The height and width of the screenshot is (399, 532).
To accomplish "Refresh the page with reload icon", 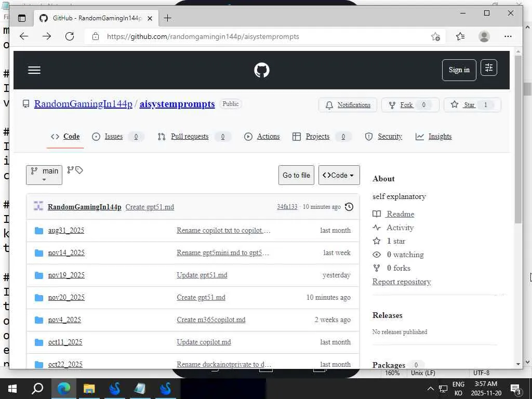I will [70, 36].
